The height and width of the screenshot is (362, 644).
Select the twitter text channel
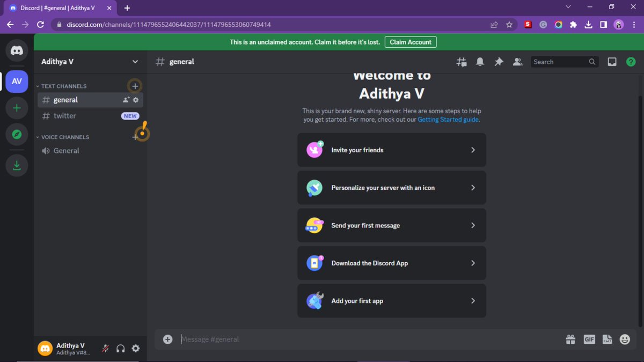coord(90,116)
